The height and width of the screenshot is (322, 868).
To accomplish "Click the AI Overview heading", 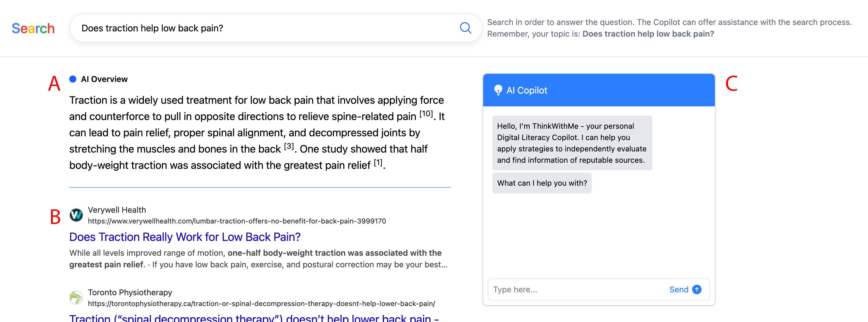I will pyautogui.click(x=104, y=79).
